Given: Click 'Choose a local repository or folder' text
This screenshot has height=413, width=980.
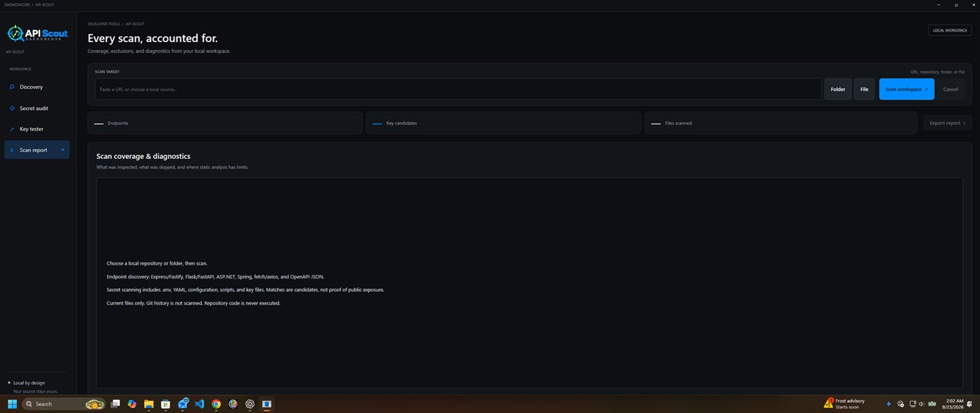Looking at the screenshot, I should click(157, 263).
